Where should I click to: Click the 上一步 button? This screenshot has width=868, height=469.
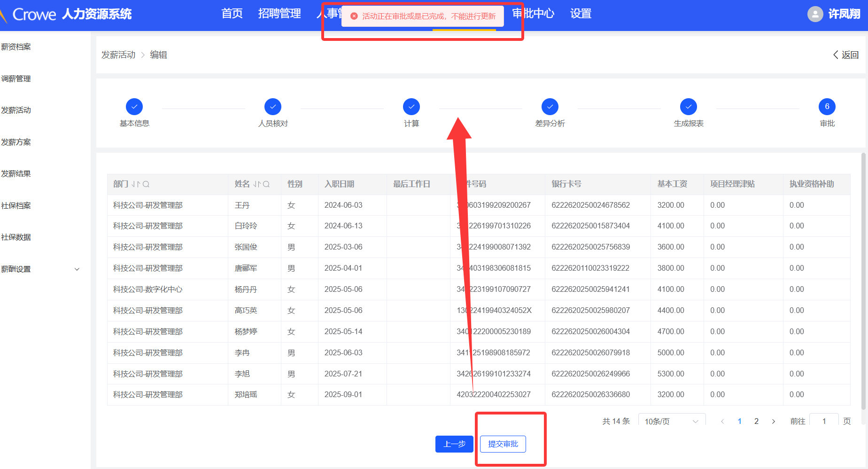click(x=454, y=444)
